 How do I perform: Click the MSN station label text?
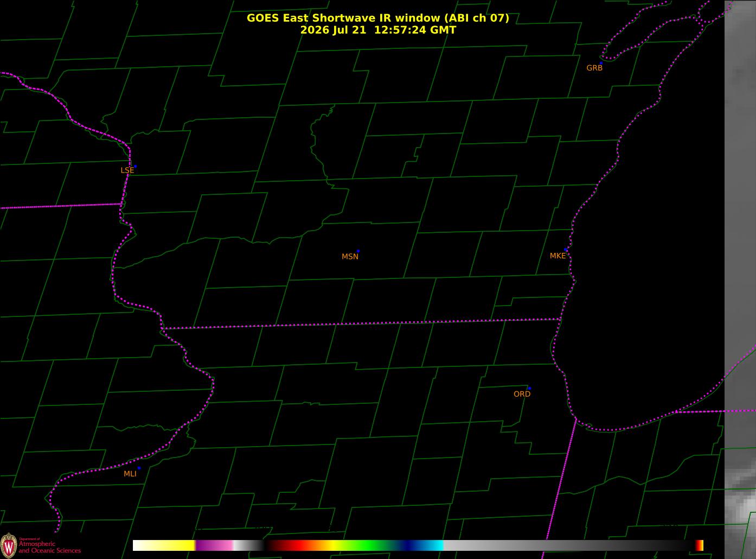[350, 257]
